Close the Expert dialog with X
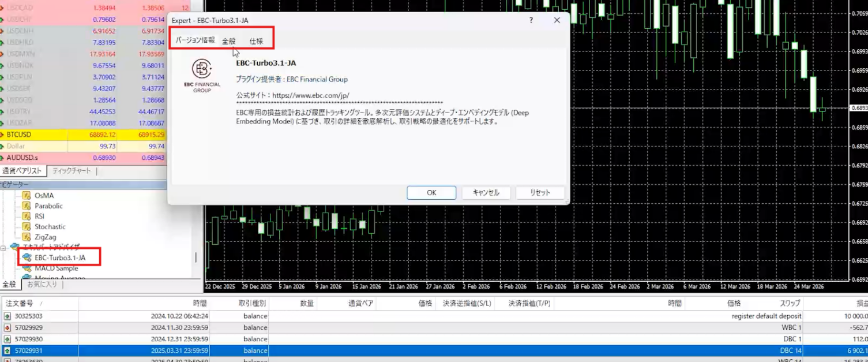The width and height of the screenshot is (868, 362). 557,20
